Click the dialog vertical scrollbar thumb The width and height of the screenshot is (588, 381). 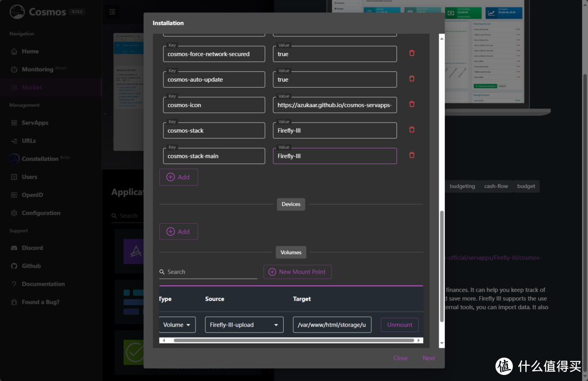pos(442,266)
